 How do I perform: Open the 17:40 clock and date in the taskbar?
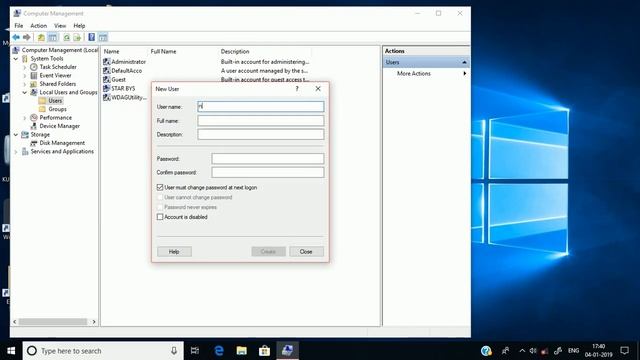[x=598, y=351]
